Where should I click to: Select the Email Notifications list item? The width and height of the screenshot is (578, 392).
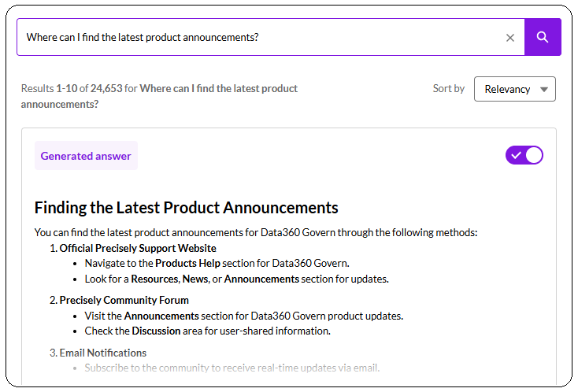pos(102,353)
